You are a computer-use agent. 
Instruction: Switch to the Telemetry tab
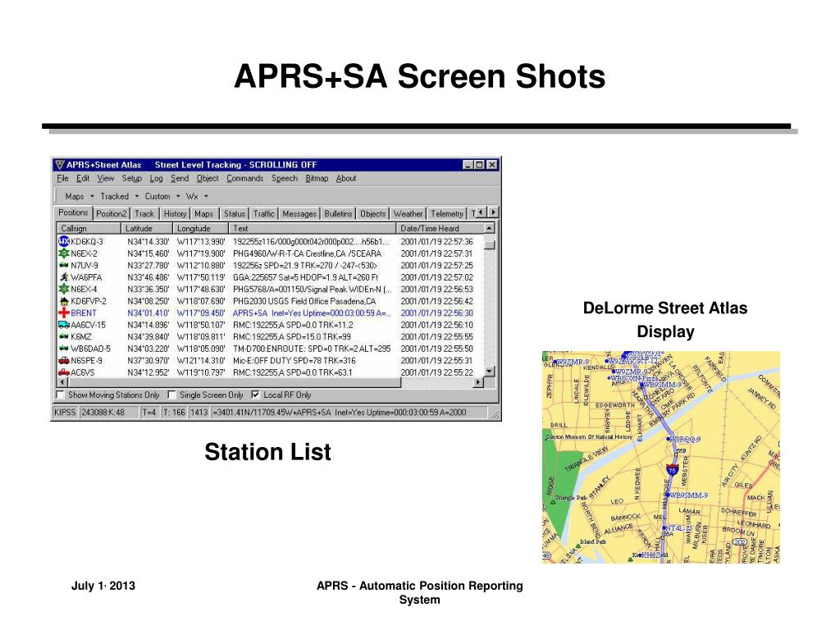coord(447,214)
